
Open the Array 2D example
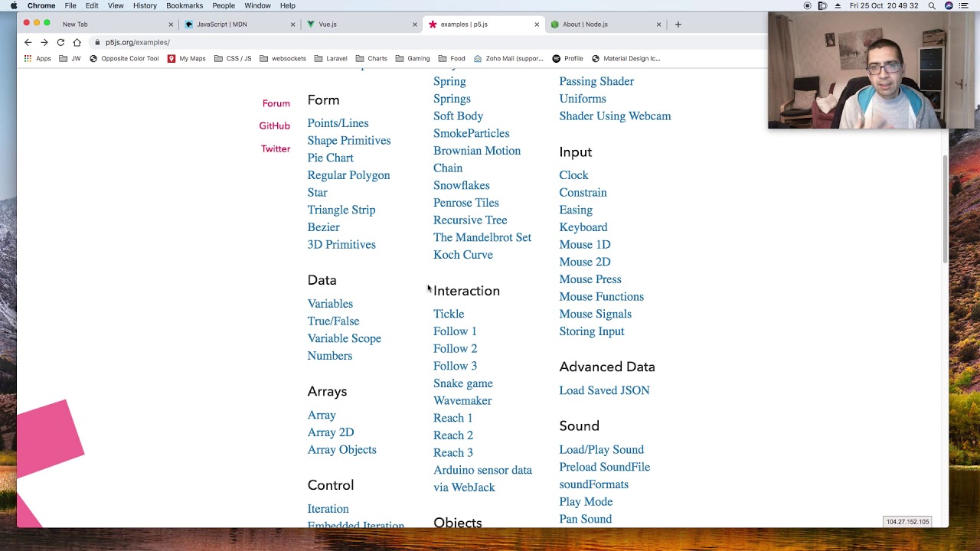tap(331, 432)
